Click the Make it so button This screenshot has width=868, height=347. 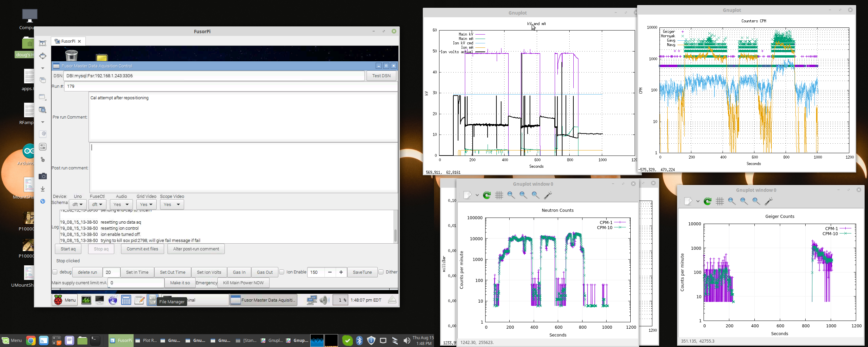tap(180, 283)
